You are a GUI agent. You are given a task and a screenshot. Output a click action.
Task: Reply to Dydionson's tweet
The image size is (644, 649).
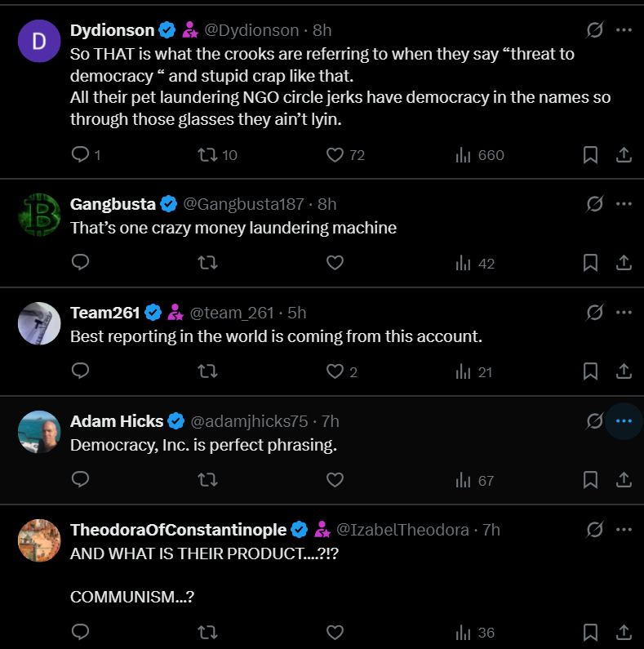coord(80,155)
